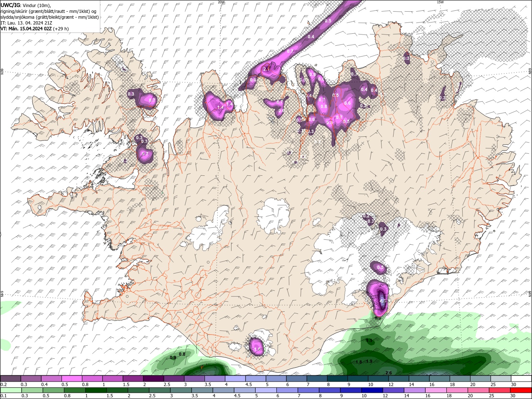Click the '30' label in the rain legend row
The width and height of the screenshot is (532, 399).
click(514, 396)
